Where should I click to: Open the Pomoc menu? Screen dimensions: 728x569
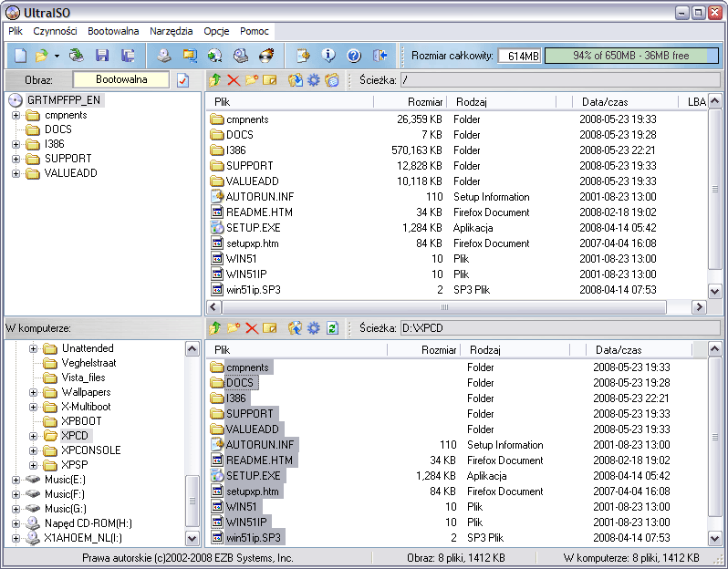pos(254,31)
